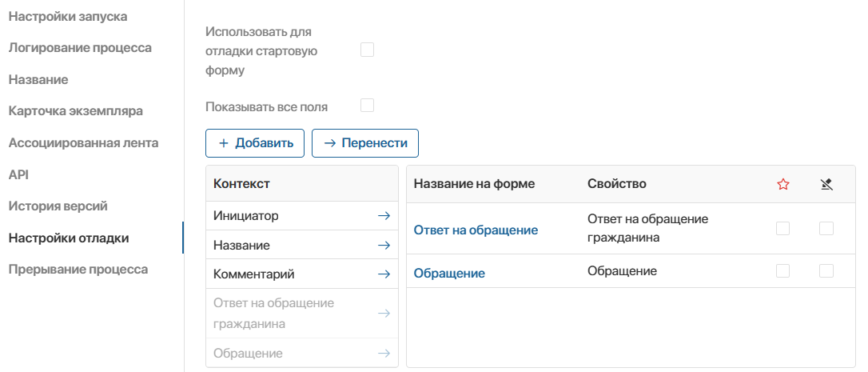Click the → Перенести button

tap(365, 143)
